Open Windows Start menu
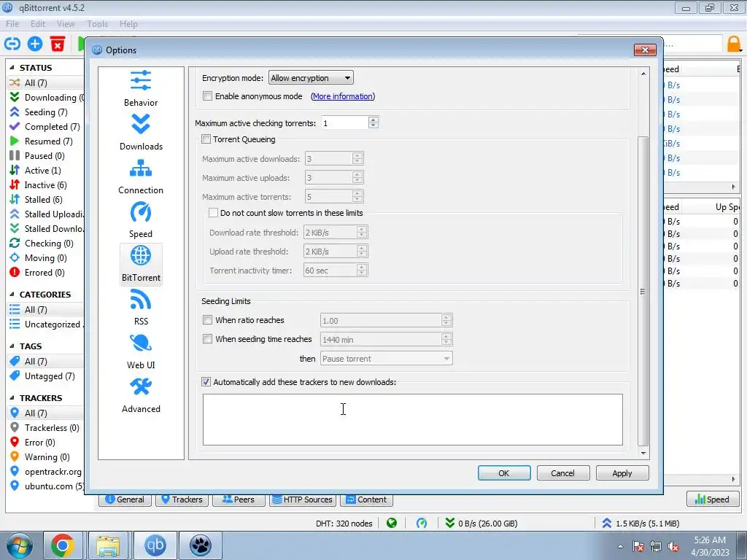 point(19,545)
